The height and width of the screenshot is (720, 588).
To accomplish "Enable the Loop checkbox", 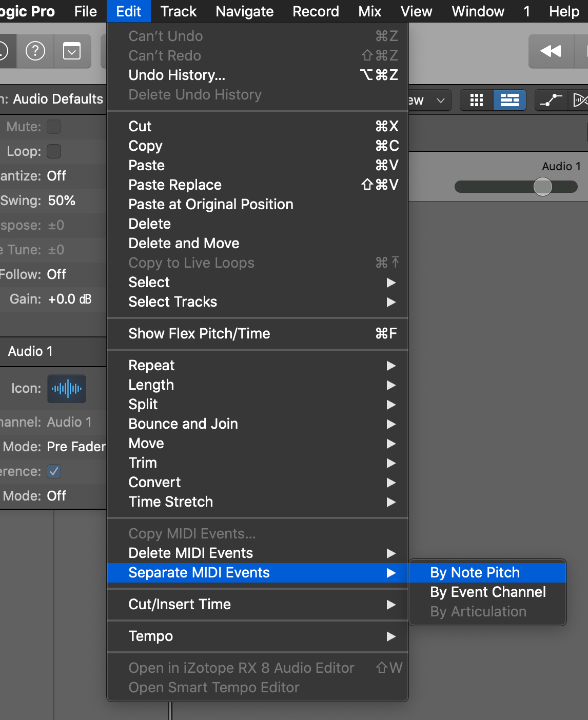I will click(x=54, y=151).
